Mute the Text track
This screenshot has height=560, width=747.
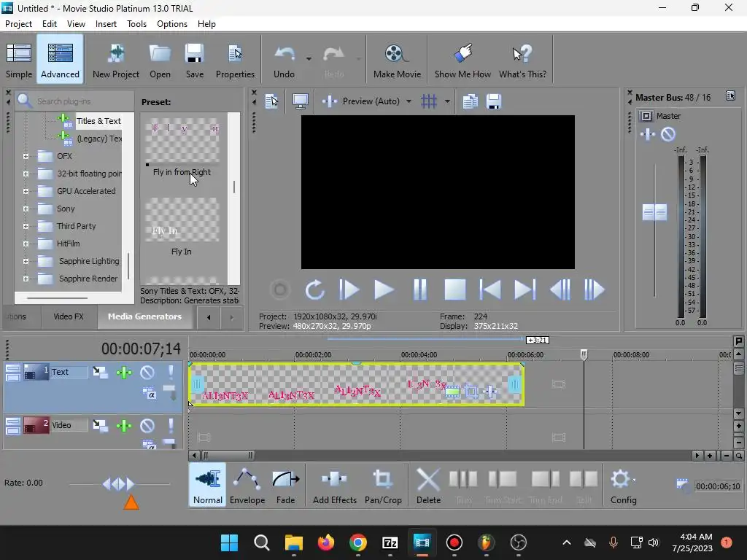pos(147,373)
